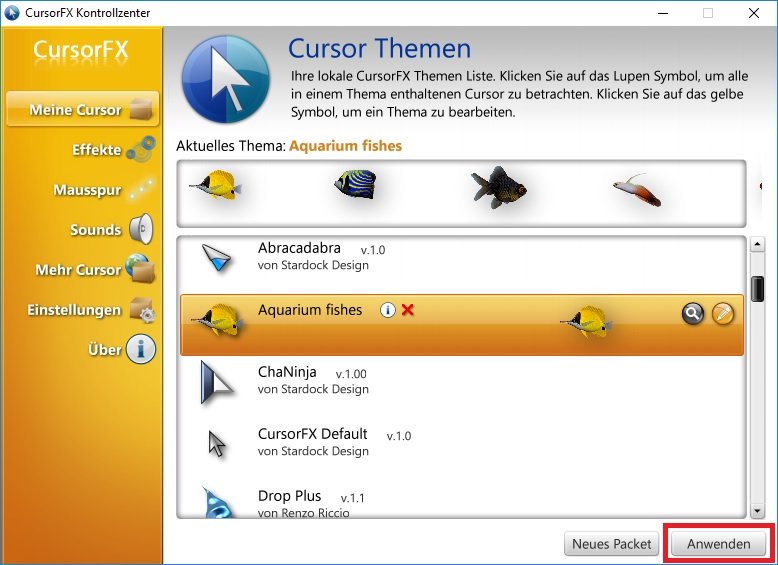The width and height of the screenshot is (778, 565).
Task: Click the current theme name Aquarium fishes
Action: point(345,146)
